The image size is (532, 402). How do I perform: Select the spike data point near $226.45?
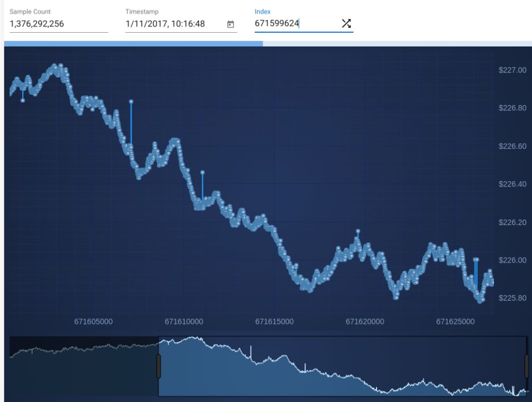pyautogui.click(x=203, y=172)
